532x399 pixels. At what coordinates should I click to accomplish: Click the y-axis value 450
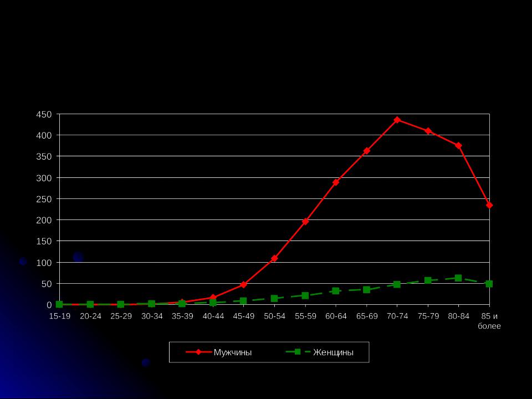(44, 115)
